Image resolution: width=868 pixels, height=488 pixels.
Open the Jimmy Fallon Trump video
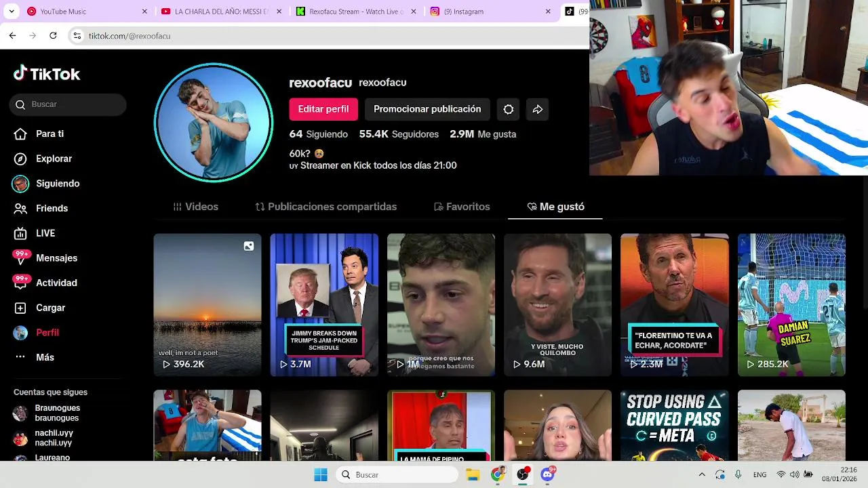[324, 305]
